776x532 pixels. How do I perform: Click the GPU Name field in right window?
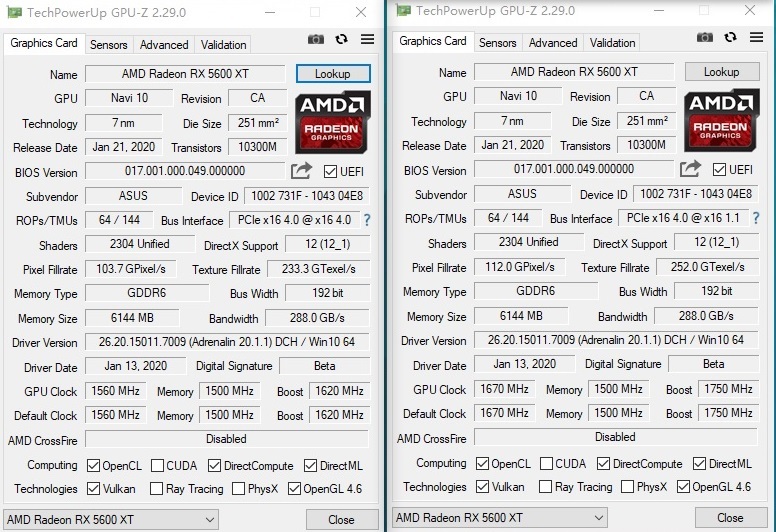(574, 72)
